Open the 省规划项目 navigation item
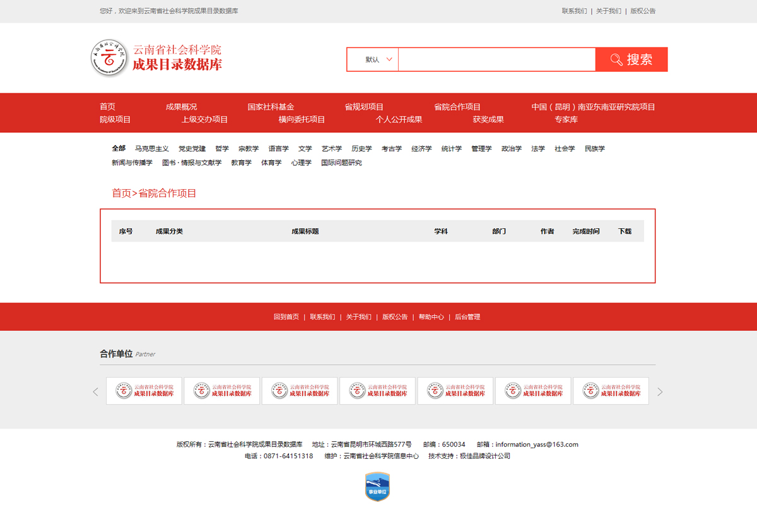The height and width of the screenshot is (532, 757). pos(364,107)
